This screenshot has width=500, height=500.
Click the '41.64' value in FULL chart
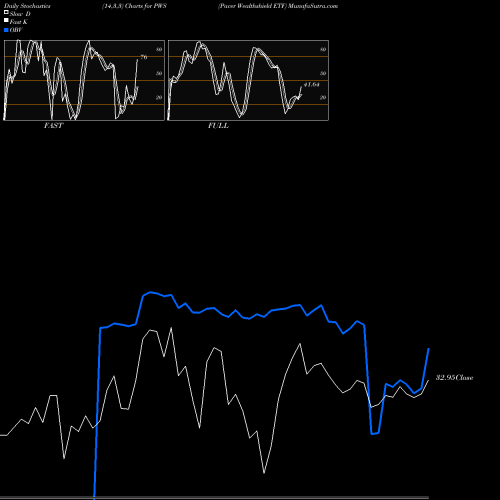click(312, 85)
